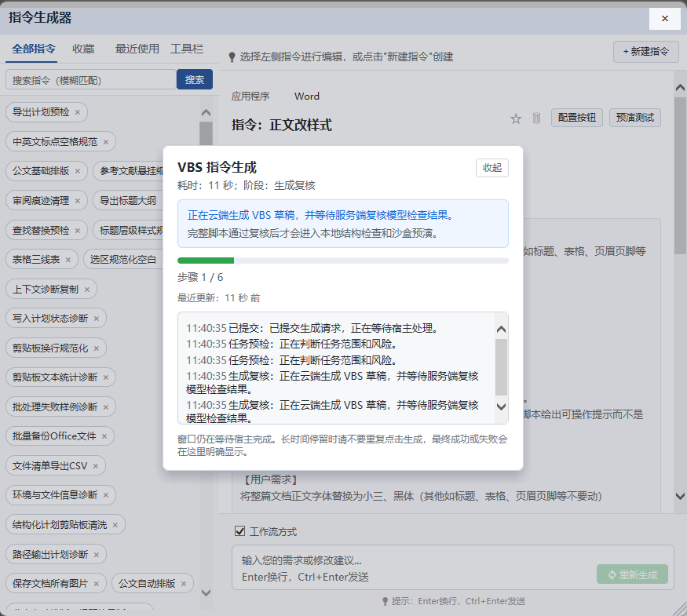Collapse the dialog with 收起
The image size is (687, 616).
click(x=492, y=168)
